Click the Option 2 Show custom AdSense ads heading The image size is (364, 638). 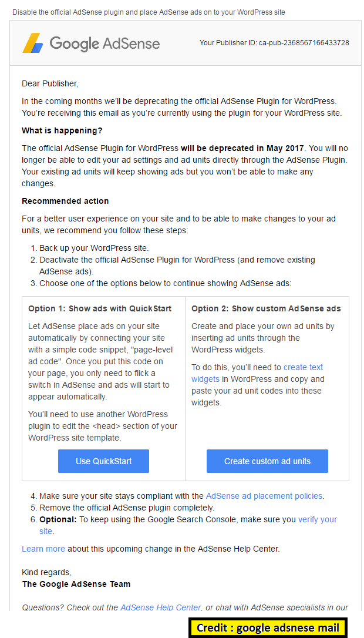coord(266,308)
